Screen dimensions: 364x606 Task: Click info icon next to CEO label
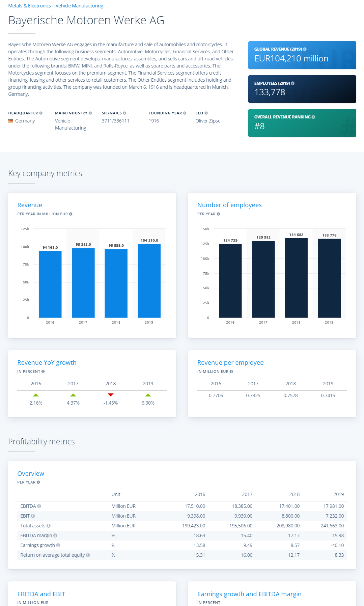pos(206,113)
